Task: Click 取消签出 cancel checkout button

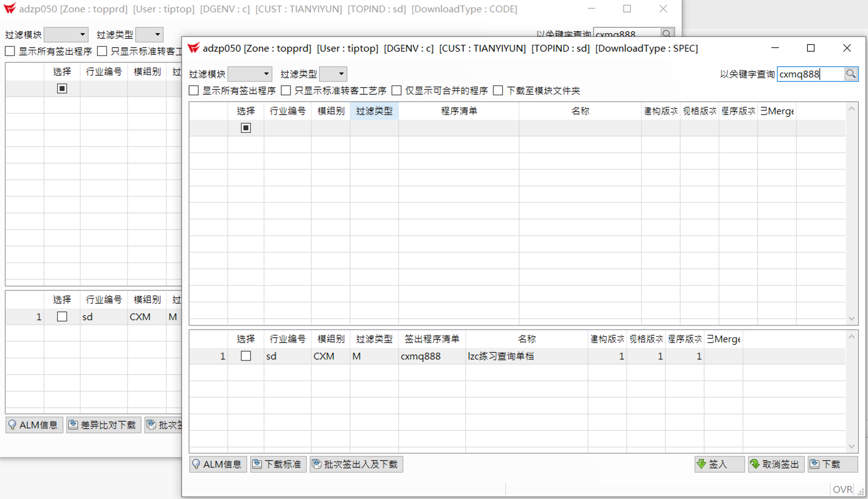Action: coord(776,464)
